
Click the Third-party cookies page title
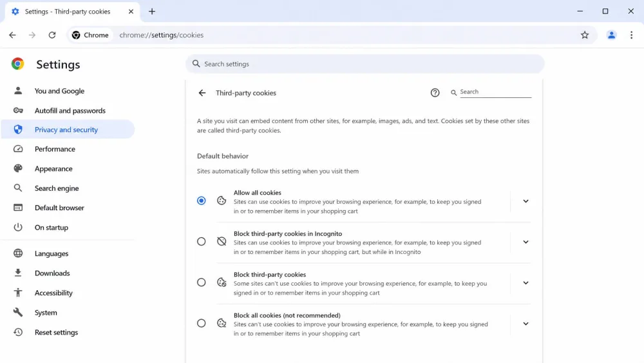(x=245, y=93)
